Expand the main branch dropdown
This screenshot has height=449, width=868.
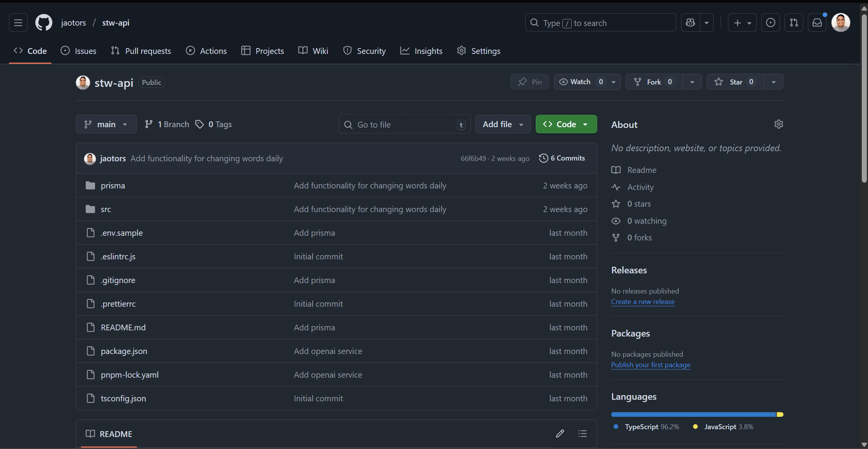(106, 124)
